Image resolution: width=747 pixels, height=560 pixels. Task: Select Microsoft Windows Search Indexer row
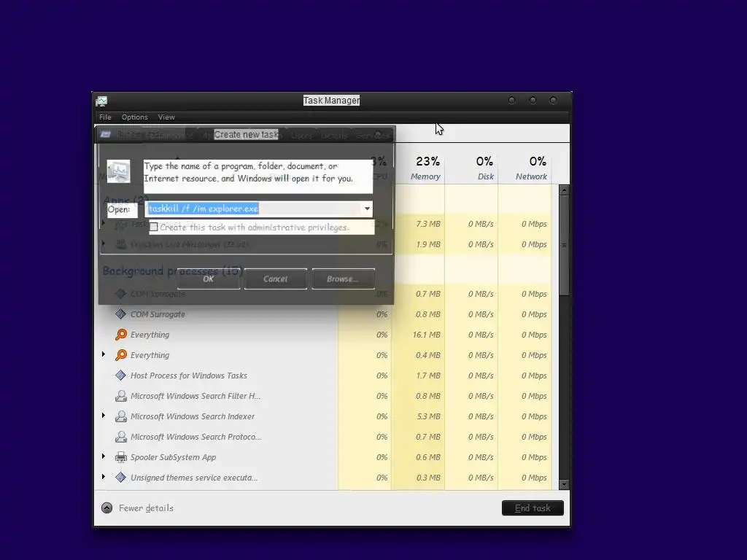tap(325, 416)
